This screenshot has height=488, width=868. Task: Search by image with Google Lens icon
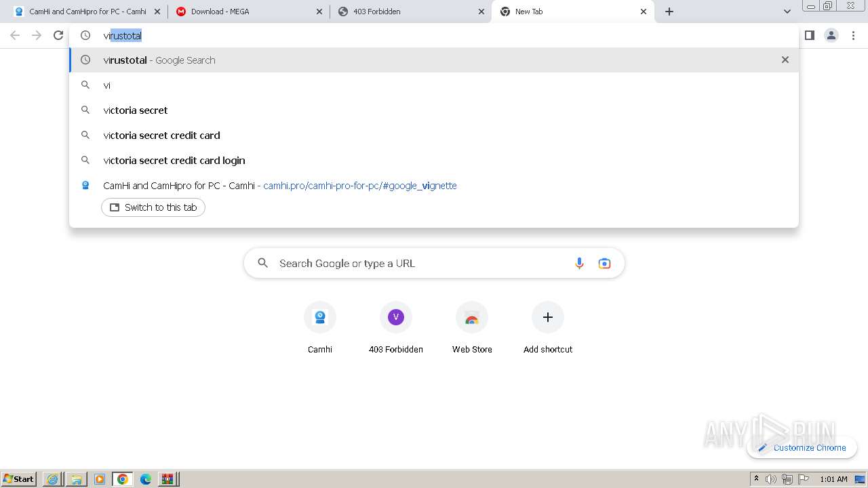point(604,264)
